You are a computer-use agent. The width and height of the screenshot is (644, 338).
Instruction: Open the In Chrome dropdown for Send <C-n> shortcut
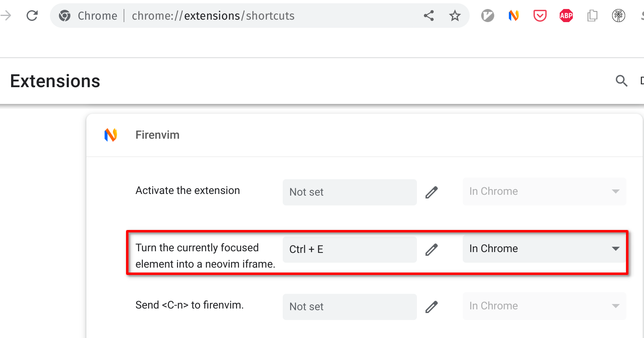(x=544, y=306)
